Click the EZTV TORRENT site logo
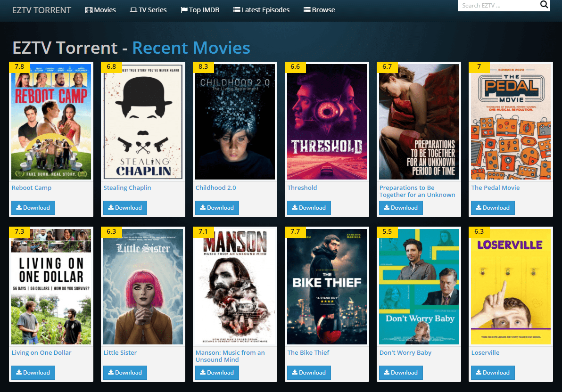This screenshot has width=562, height=392. [41, 10]
